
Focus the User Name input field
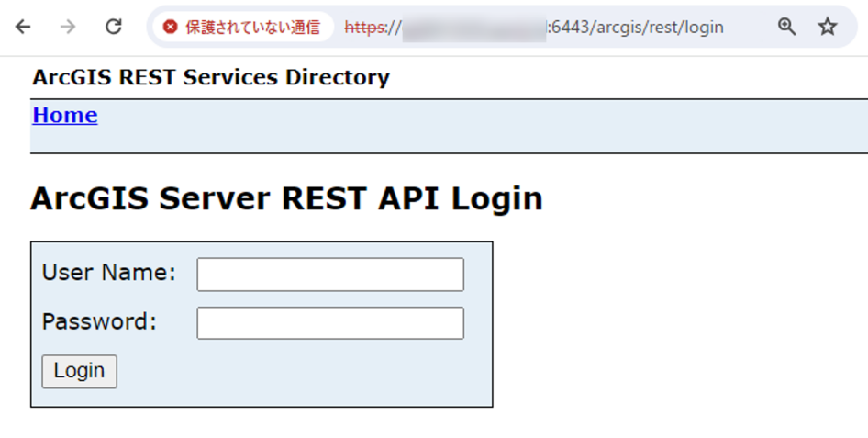tap(330, 275)
